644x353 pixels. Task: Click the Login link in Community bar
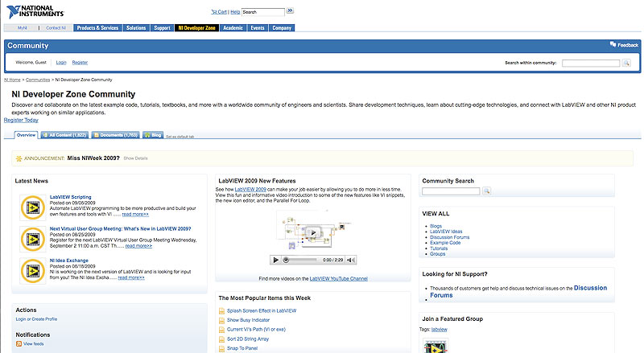coord(61,63)
